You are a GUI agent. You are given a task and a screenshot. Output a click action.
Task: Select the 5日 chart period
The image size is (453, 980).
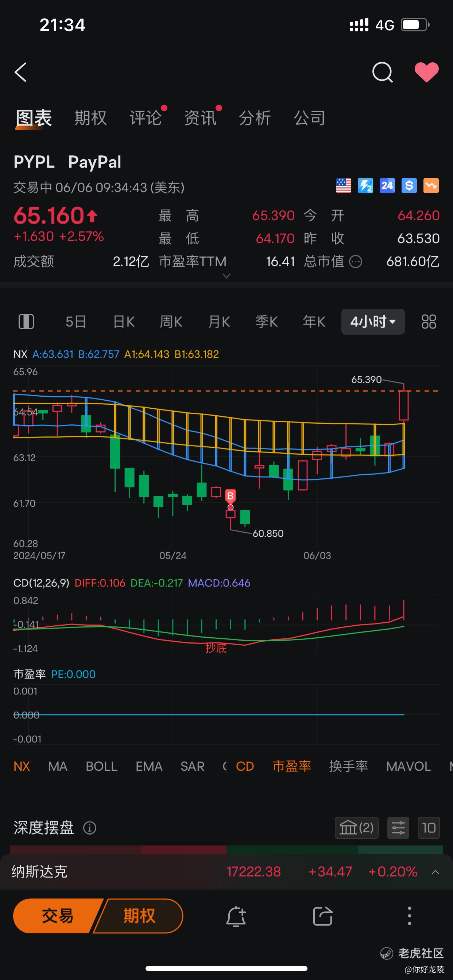76,322
